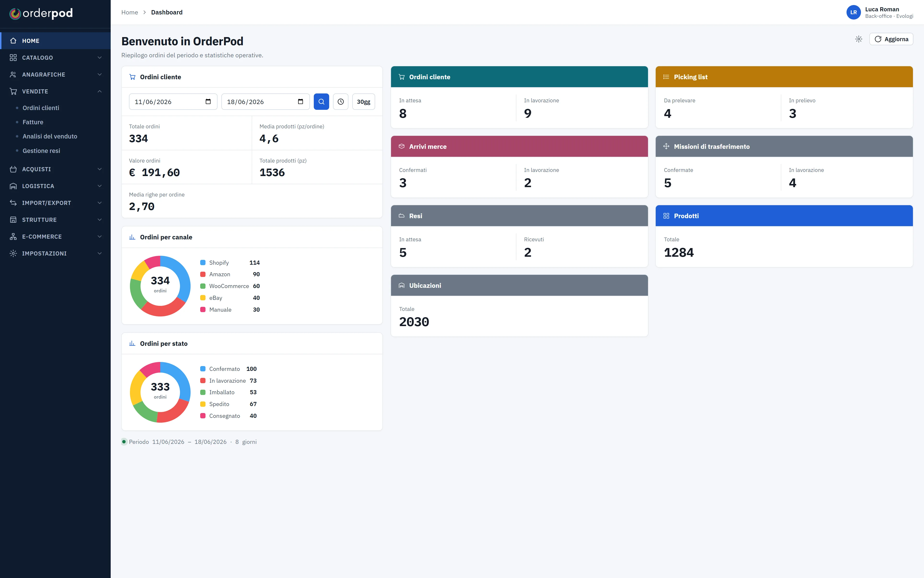Click the Prodotti grid icon in blue header

click(x=666, y=216)
